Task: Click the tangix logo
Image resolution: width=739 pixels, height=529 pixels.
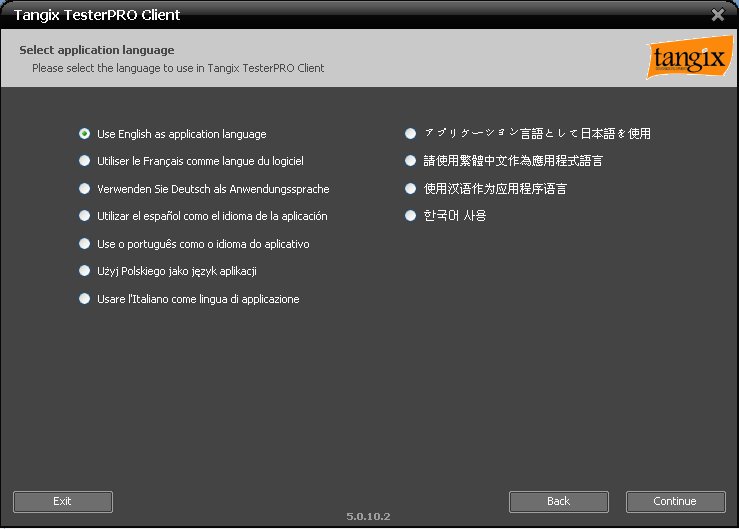Action: tap(690, 58)
